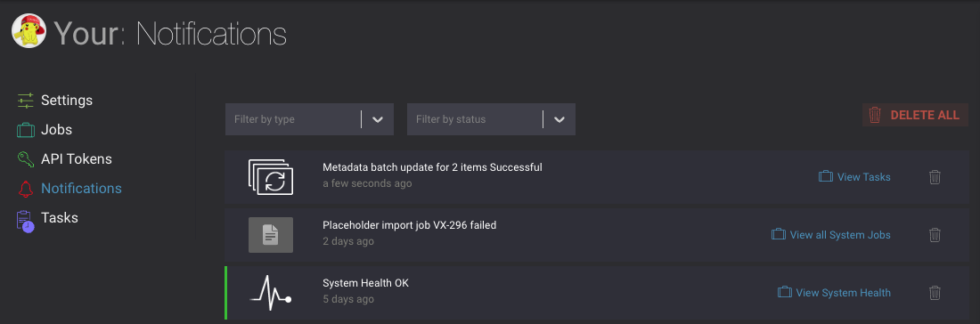Delete the Metadata batch update notification

(935, 177)
